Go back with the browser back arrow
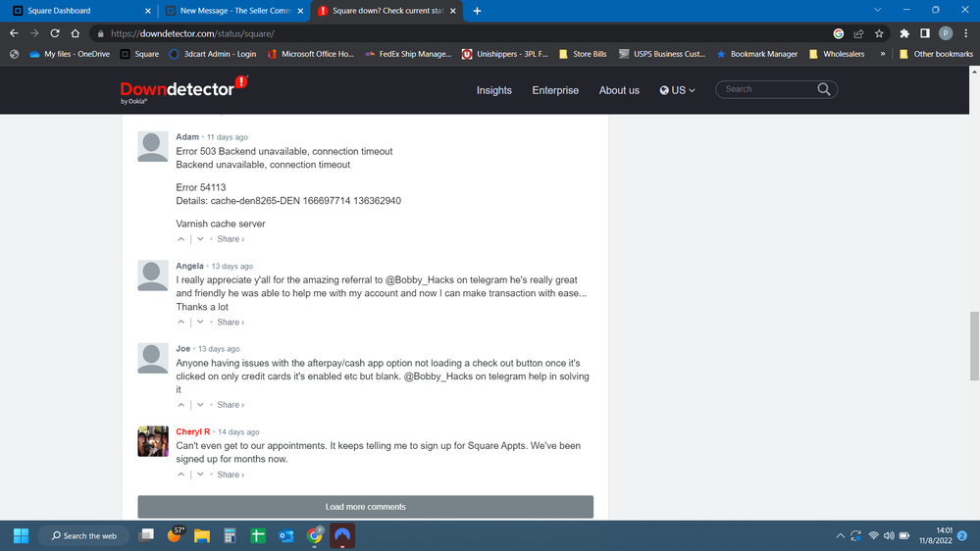Image resolution: width=980 pixels, height=551 pixels. (x=14, y=33)
